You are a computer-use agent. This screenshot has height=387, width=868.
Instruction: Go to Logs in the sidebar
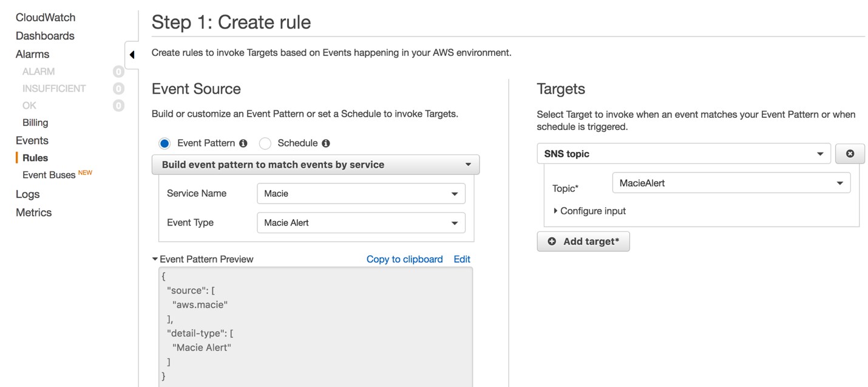(x=27, y=194)
